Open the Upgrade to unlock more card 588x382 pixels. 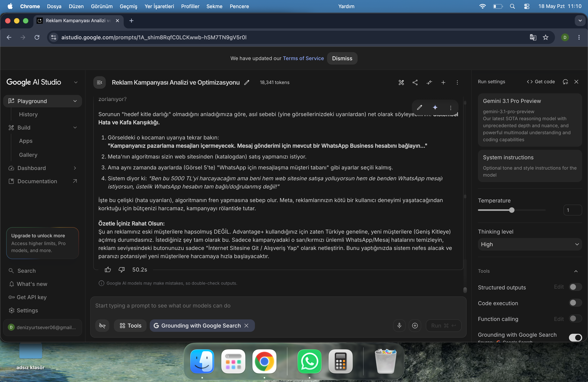43,243
